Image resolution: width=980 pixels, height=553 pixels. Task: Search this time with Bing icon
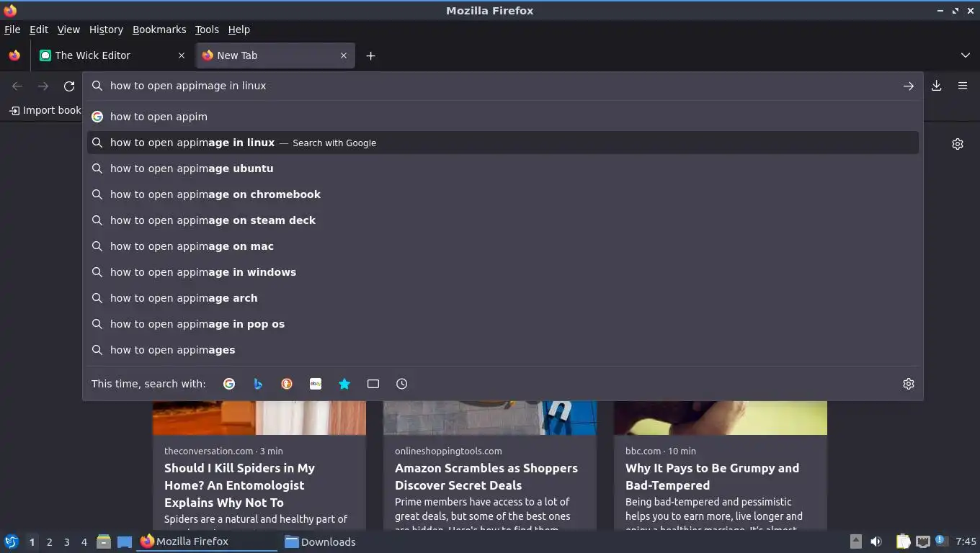point(258,384)
